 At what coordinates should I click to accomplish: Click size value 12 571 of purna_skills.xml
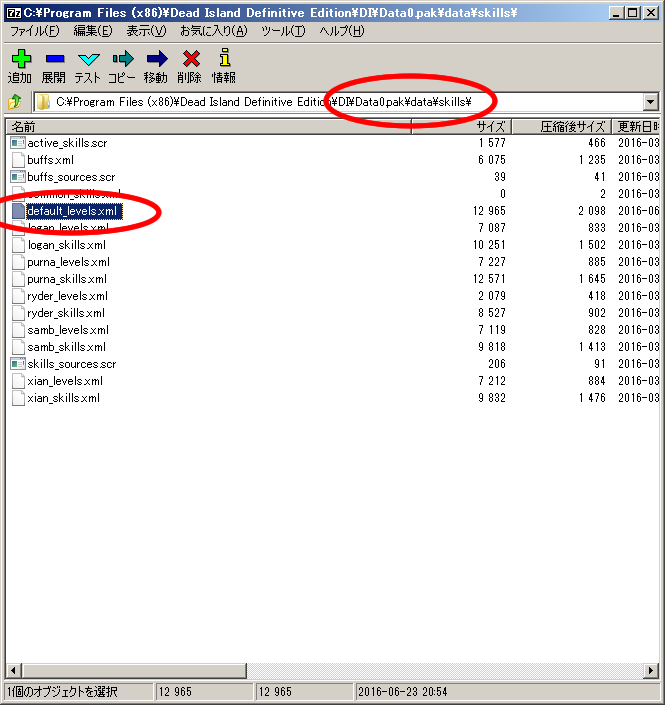[489, 279]
